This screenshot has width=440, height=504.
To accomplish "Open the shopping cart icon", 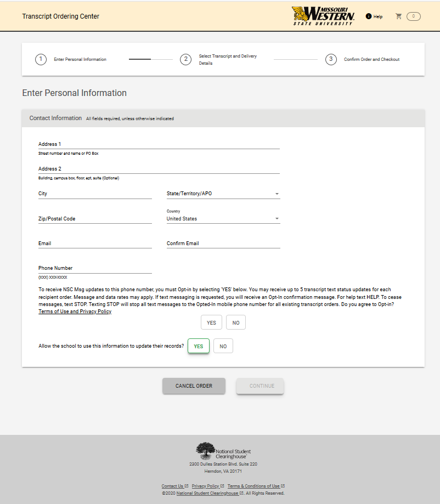I will (x=398, y=16).
